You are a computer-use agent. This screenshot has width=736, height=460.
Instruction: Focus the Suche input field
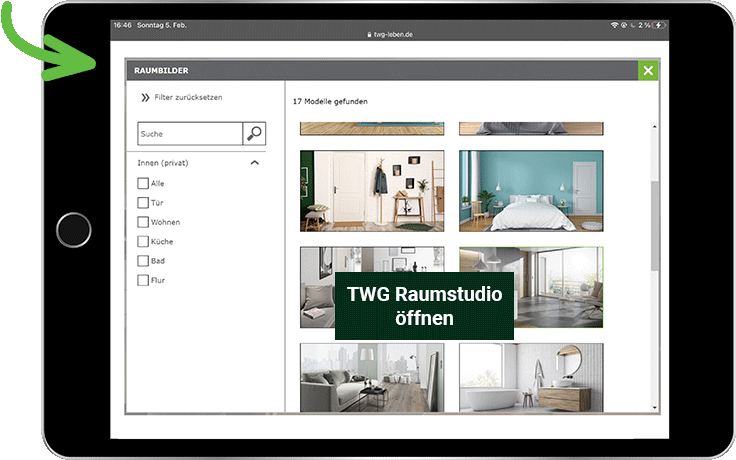tap(190, 134)
